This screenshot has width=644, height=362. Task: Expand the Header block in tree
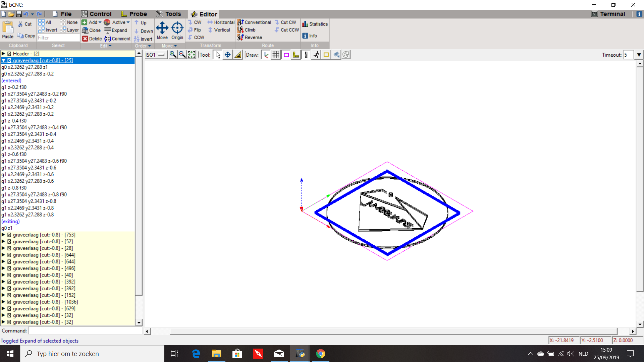(3, 54)
